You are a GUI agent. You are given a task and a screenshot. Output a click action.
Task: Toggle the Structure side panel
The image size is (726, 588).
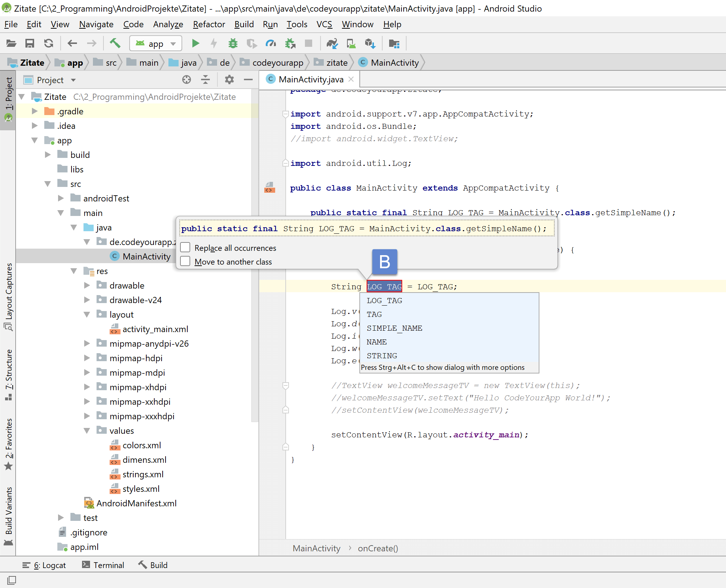(8, 375)
